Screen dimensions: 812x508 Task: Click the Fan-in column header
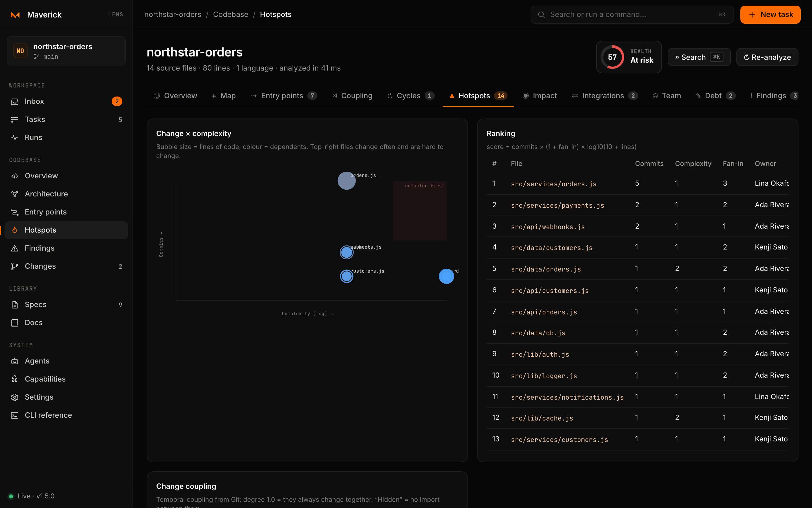click(733, 164)
